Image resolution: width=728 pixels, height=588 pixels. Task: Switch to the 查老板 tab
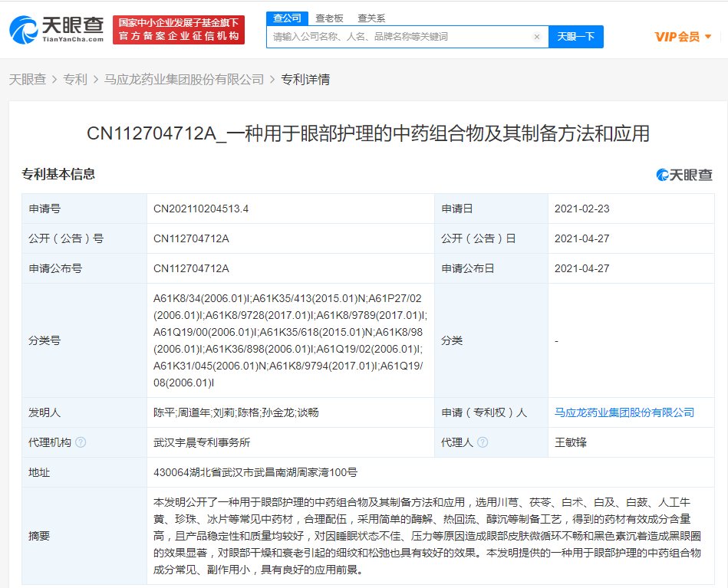point(329,18)
